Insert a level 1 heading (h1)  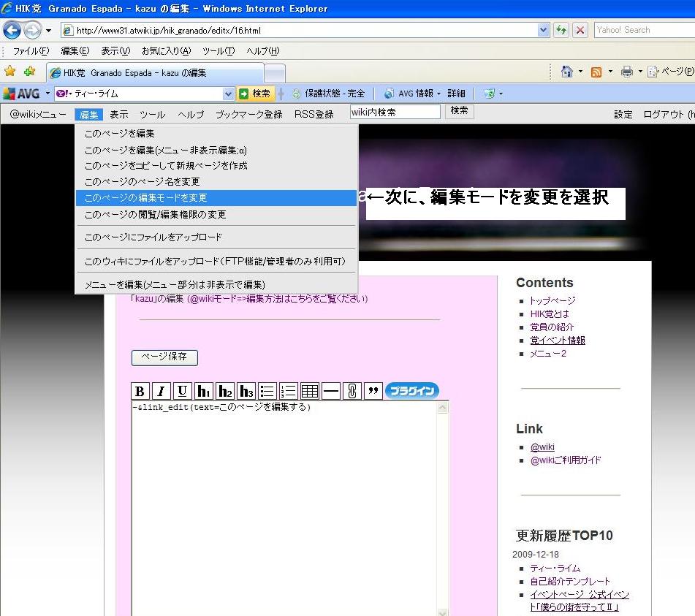coord(204,391)
